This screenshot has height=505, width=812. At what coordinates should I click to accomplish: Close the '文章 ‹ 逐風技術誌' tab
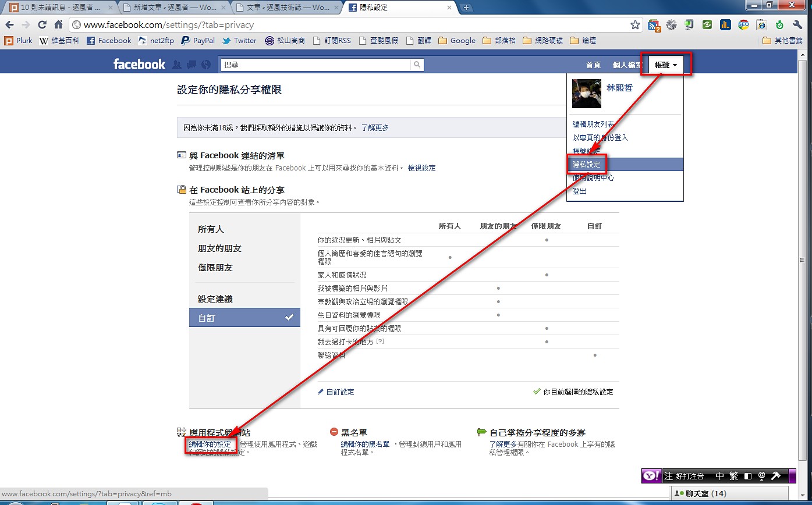[x=337, y=8]
